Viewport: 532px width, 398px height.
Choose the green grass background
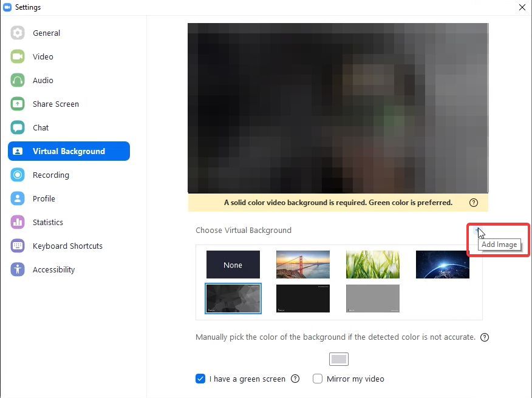pyautogui.click(x=373, y=265)
